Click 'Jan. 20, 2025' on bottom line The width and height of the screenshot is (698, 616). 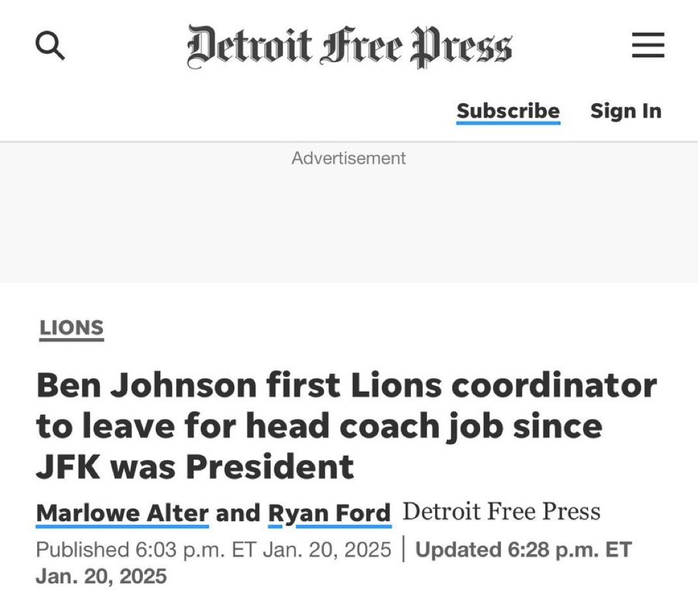click(102, 576)
